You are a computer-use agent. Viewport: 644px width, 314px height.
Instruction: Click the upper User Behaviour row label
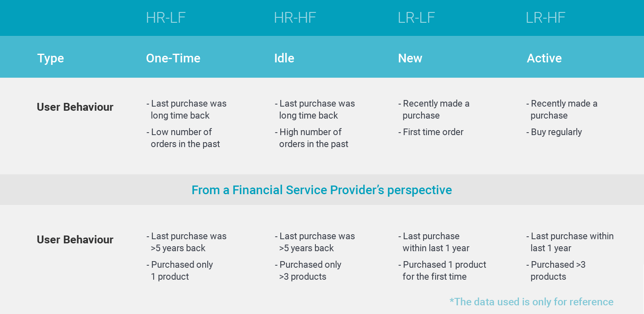tap(75, 107)
